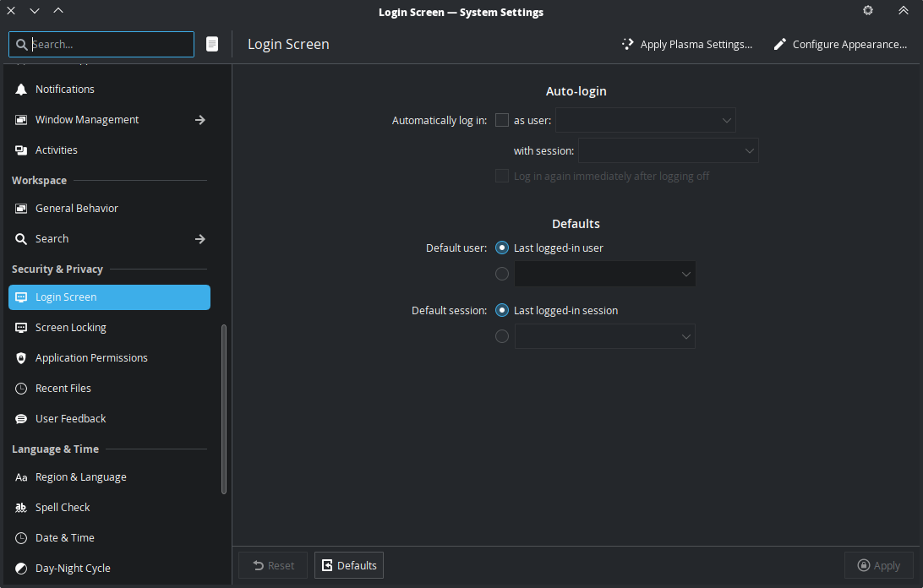923x588 pixels.
Task: Select the specific default session radio button
Action: pos(502,336)
